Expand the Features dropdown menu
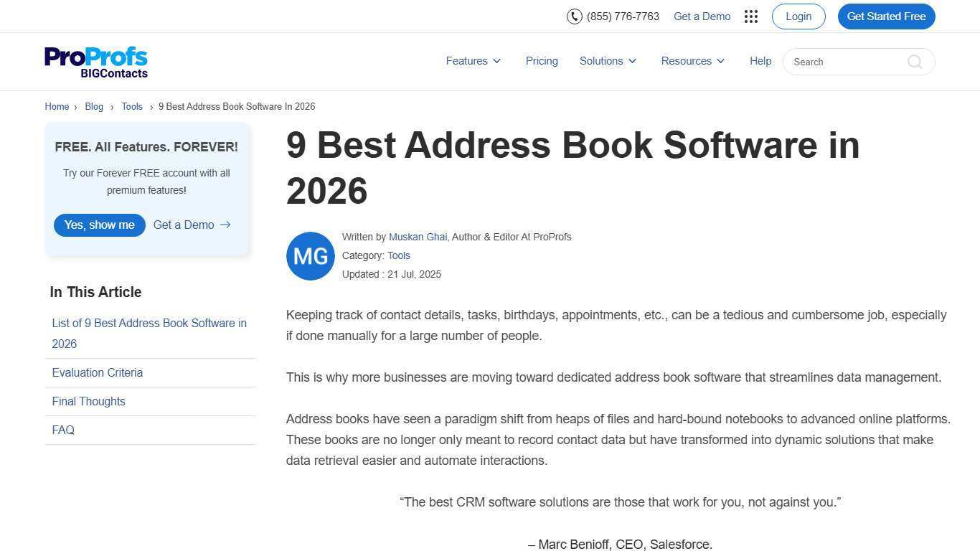 coord(472,61)
